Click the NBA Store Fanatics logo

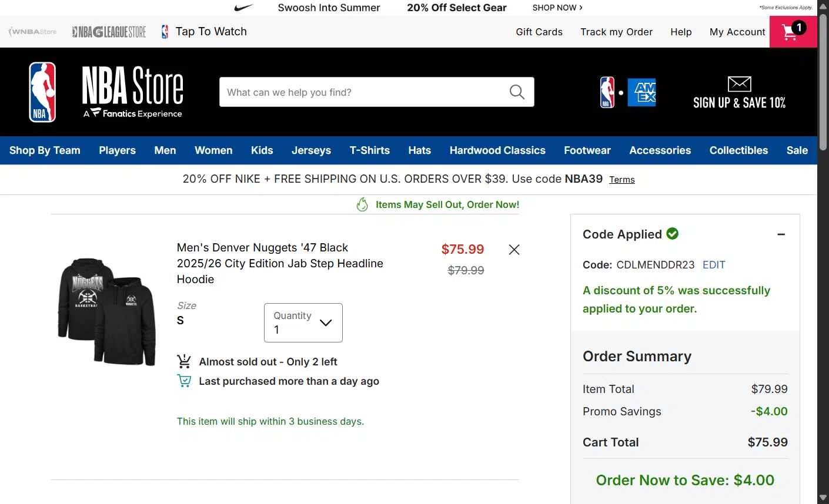point(132,92)
